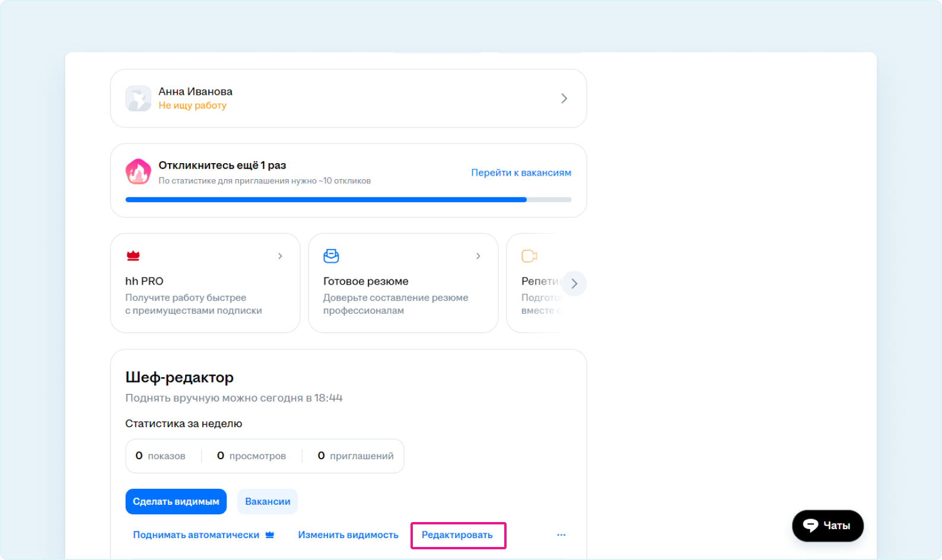
Task: Click Статистика за неделю heading
Action: click(183, 424)
